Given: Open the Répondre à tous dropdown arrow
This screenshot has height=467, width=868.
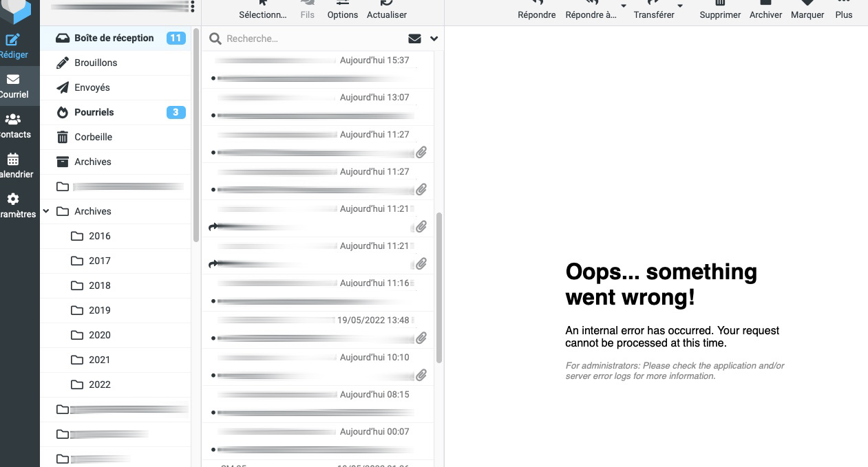Looking at the screenshot, I should [x=624, y=6].
